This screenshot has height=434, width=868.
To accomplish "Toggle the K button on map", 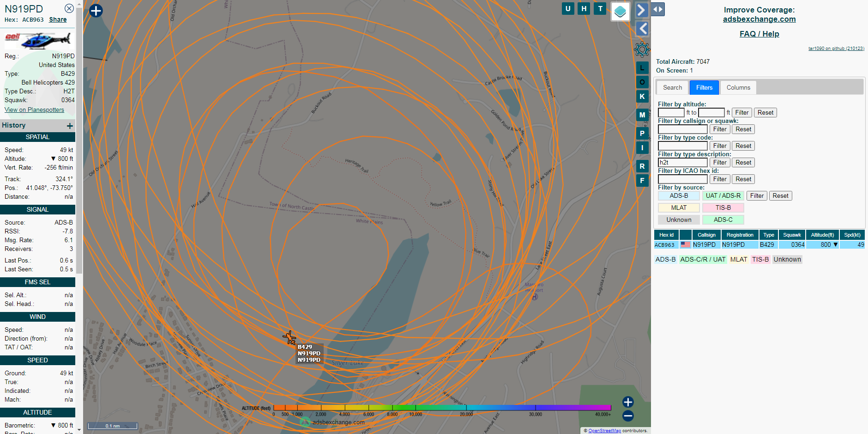I will (x=642, y=97).
